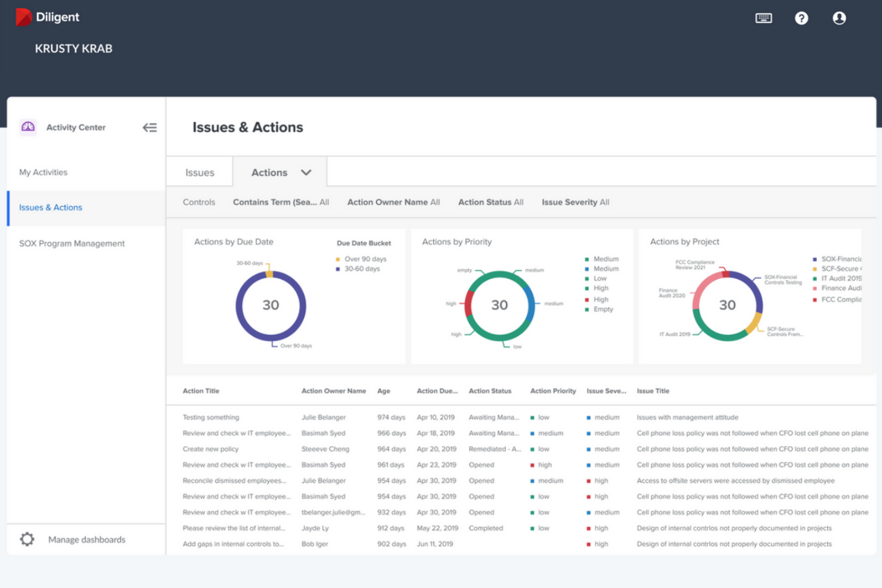Select the Actions by Due Date donut chart
Screen dimensions: 882x588
coord(271,305)
